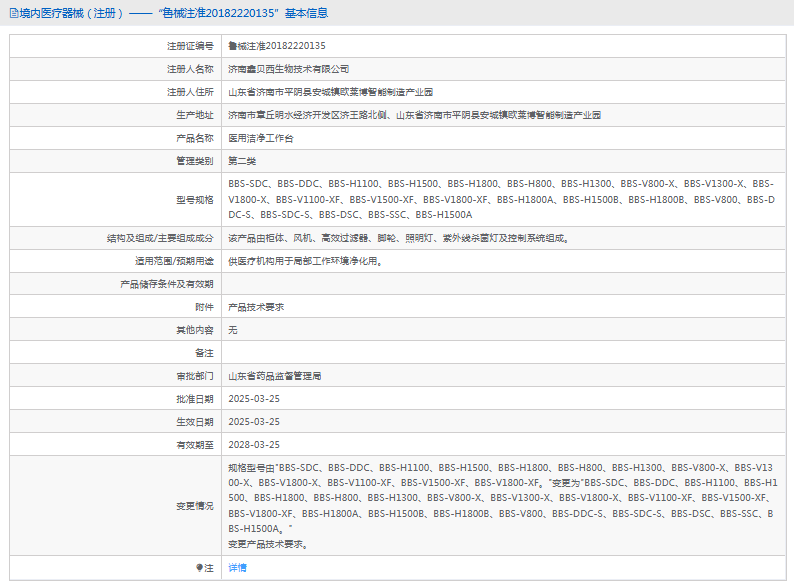Open the 详情 link in the 注 row
The height and width of the screenshot is (583, 794).
point(237,568)
